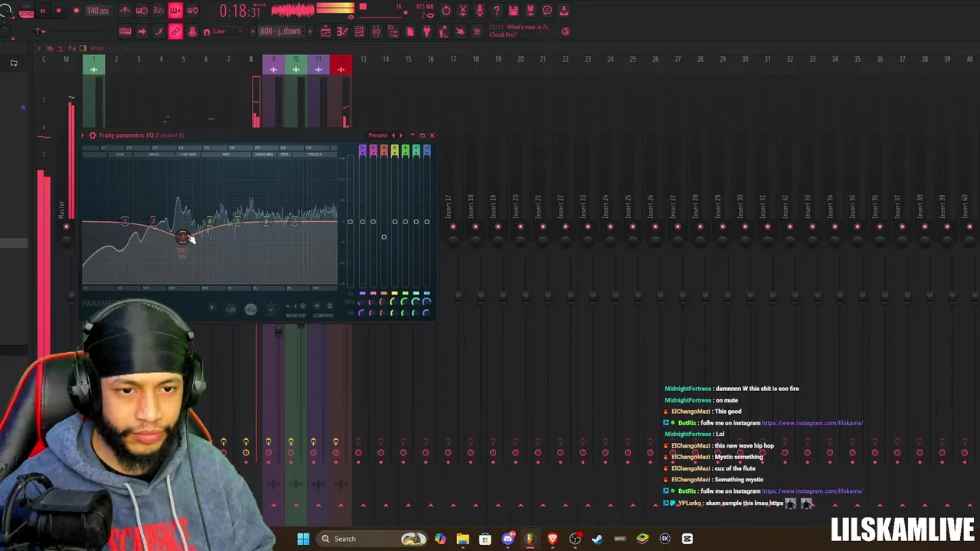The image size is (980, 551).
Task: Open Fruity parametric EQ 2 plugin options gear
Action: click(93, 135)
